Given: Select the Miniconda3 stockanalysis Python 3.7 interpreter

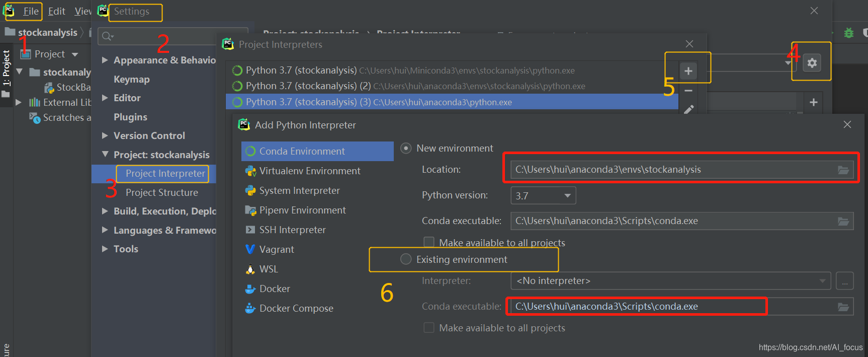Looking at the screenshot, I should pyautogui.click(x=452, y=70).
